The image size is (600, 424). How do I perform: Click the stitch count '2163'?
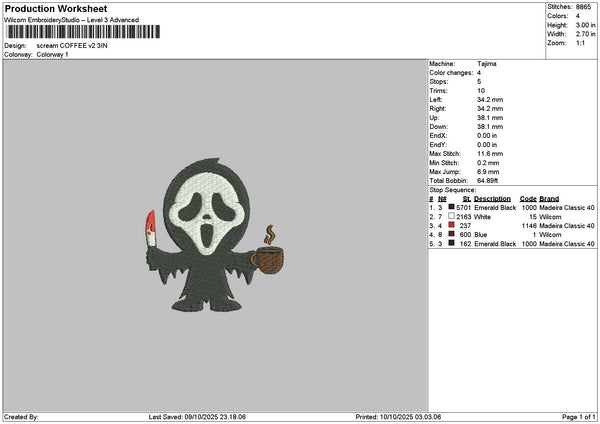[463, 217]
